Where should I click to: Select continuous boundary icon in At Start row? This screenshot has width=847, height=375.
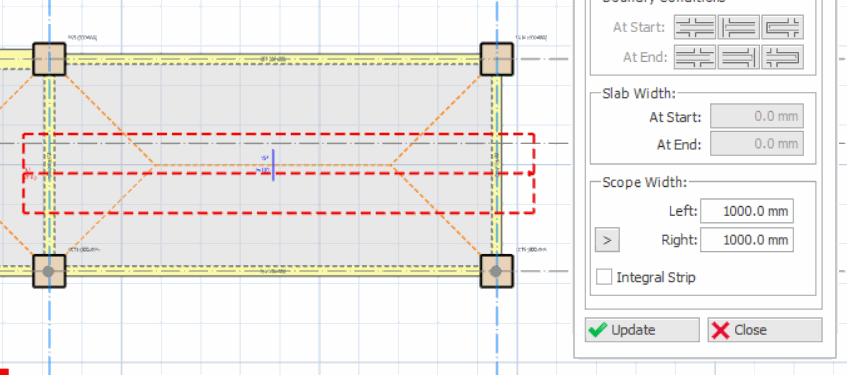(695, 27)
